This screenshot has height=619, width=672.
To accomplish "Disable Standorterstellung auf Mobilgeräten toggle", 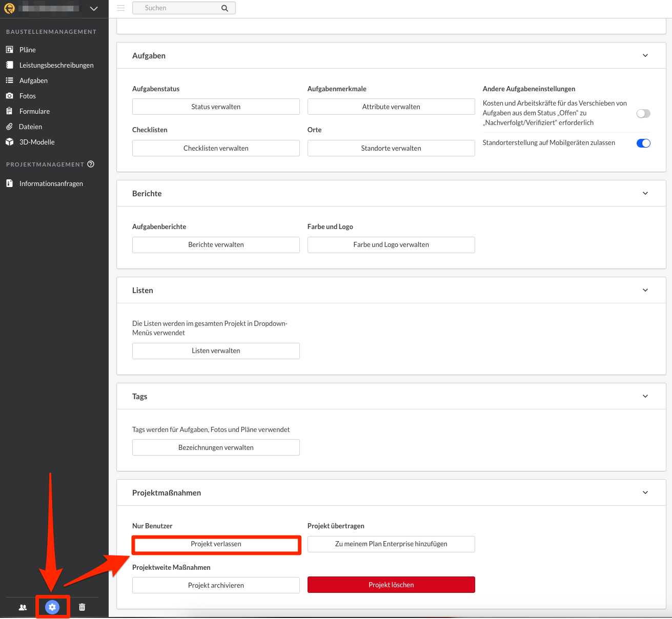I will click(643, 143).
